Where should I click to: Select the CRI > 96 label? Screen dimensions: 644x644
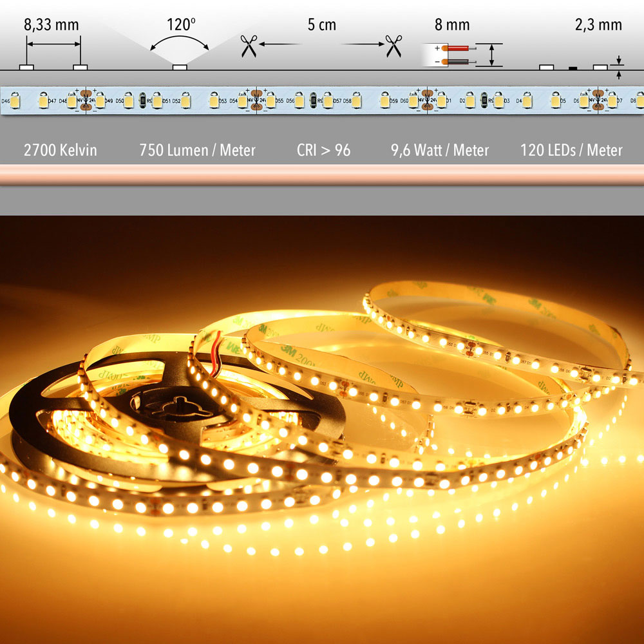(x=323, y=150)
